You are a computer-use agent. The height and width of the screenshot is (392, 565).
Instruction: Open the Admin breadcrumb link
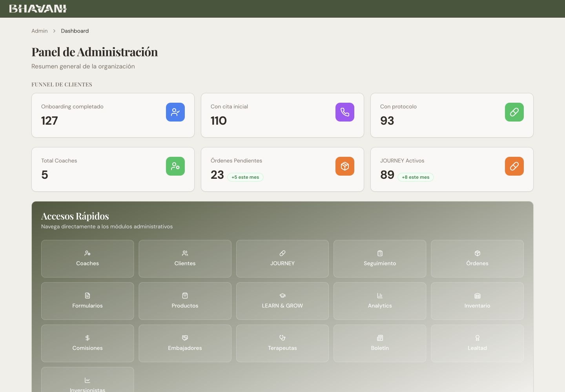pyautogui.click(x=40, y=31)
